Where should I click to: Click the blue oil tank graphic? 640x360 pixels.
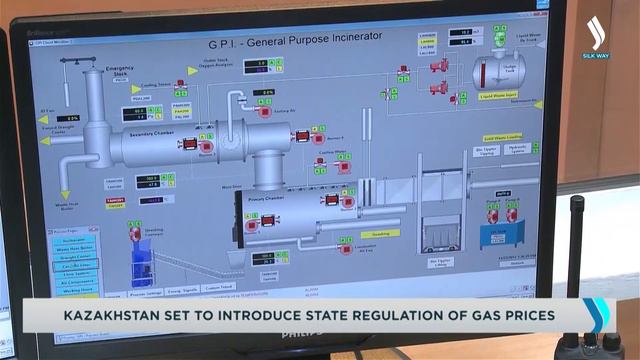click(502, 236)
